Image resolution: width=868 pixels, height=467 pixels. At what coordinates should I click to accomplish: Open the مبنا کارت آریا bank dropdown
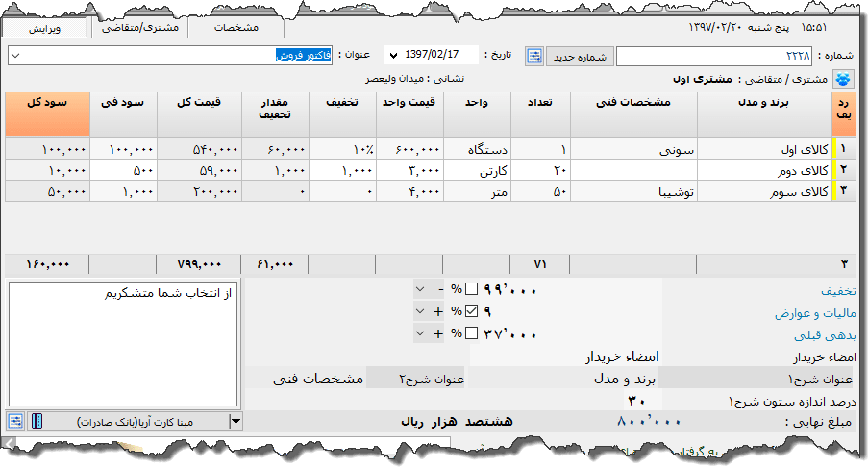coord(235,421)
